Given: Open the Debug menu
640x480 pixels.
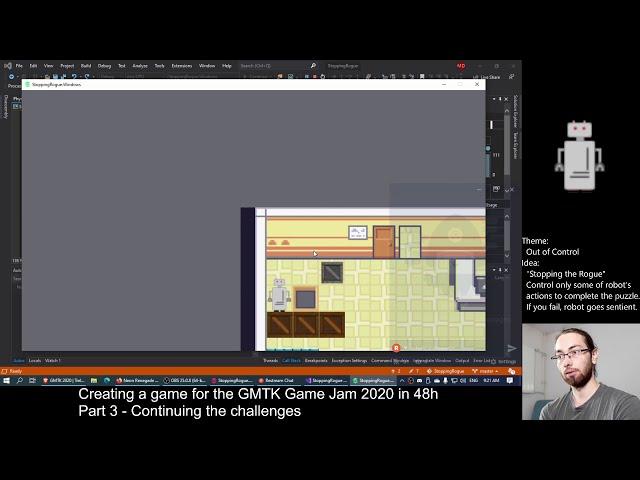Looking at the screenshot, I should pyautogui.click(x=104, y=66).
